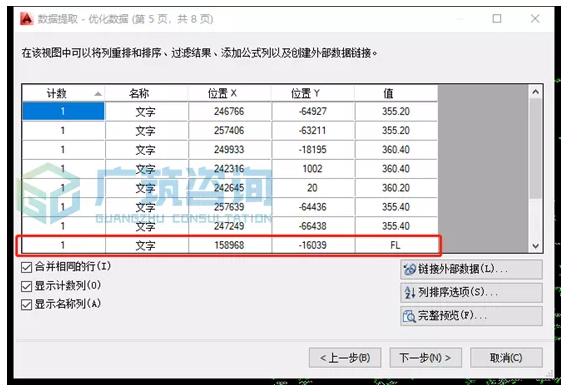The height and width of the screenshot is (392, 571).
Task: Select the highlighted count cell in first row
Action: [x=63, y=111]
